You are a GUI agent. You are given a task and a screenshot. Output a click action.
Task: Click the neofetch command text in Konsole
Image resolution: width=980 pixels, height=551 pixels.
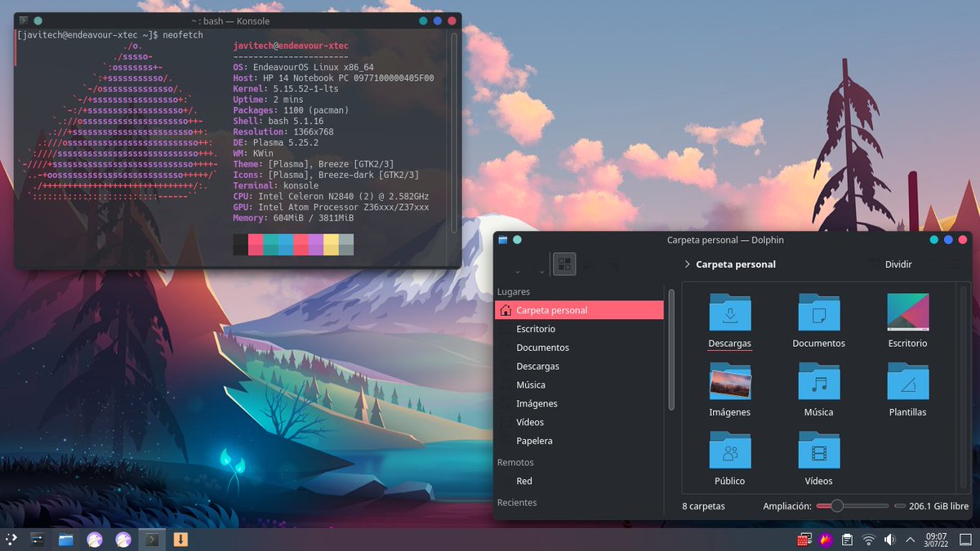click(183, 35)
